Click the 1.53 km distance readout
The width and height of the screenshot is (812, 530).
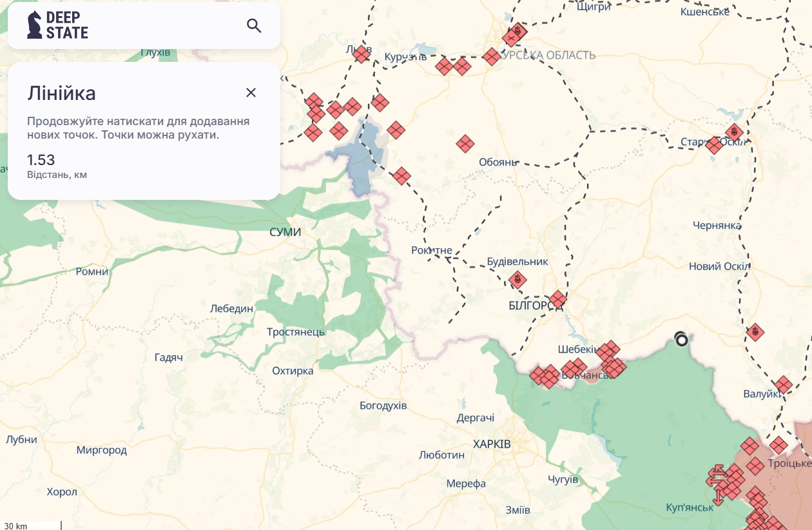pos(41,160)
